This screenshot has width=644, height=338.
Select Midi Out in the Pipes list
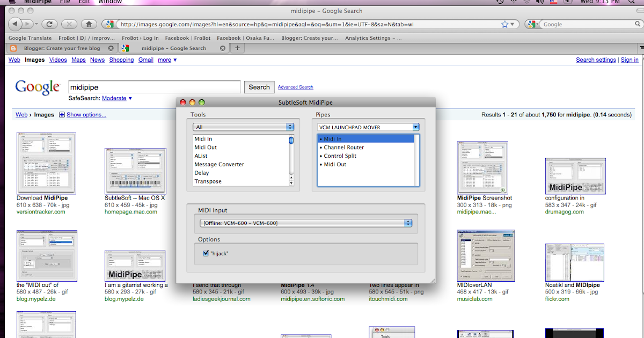(x=365, y=165)
